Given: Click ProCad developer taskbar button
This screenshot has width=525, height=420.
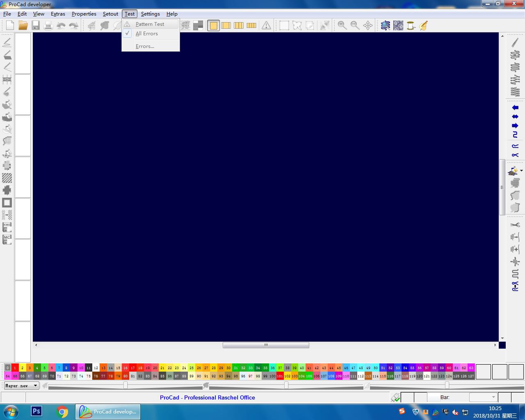Looking at the screenshot, I should click(x=108, y=411).
